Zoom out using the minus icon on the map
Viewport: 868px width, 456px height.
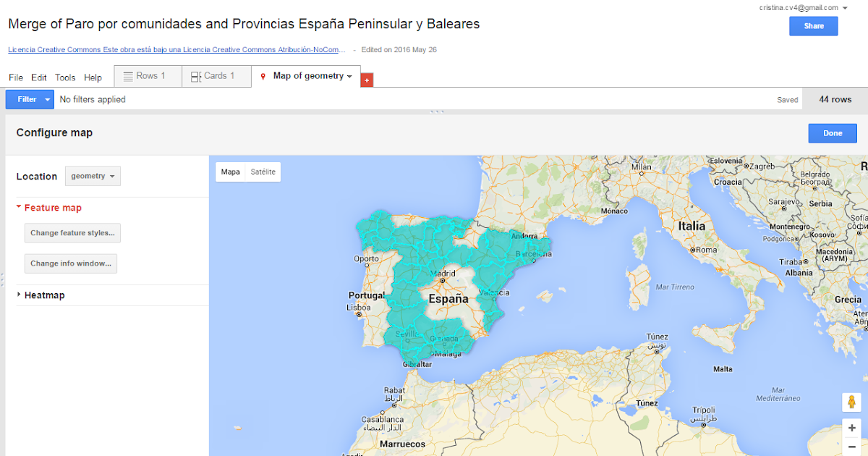click(851, 447)
